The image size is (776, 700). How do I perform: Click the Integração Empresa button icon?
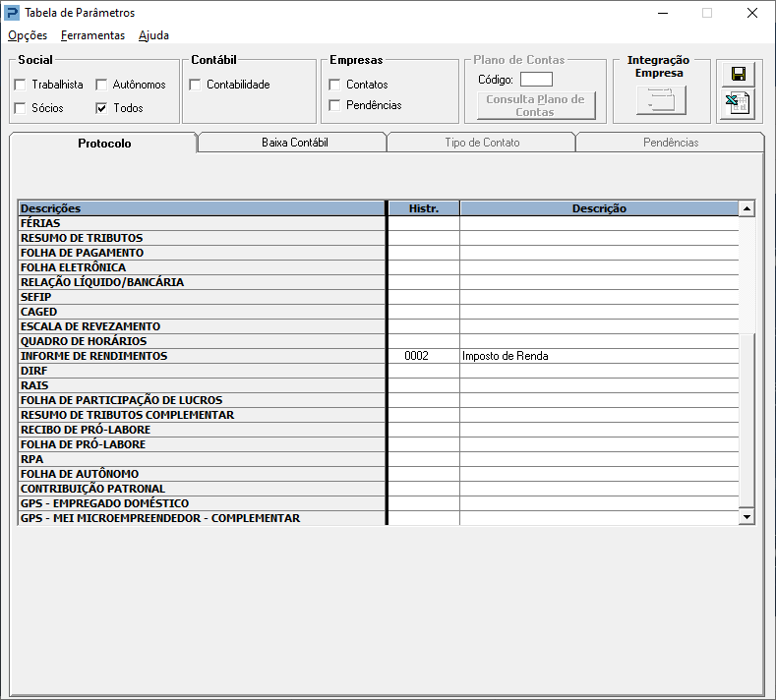click(x=661, y=99)
